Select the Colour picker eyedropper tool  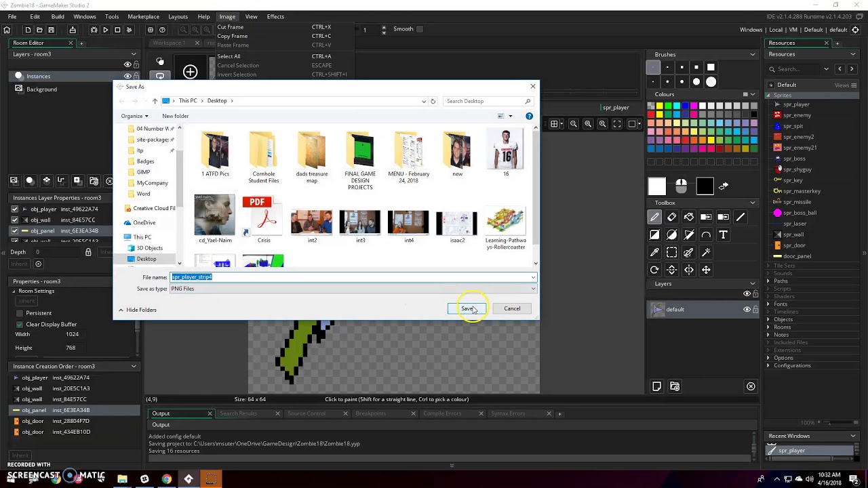coord(654,252)
